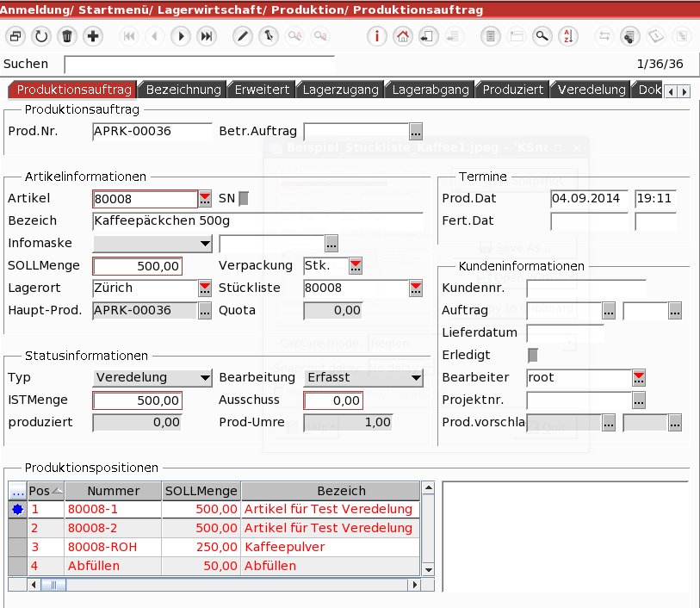Go to previous record arrow icon
This screenshot has height=608, width=700.
[x=155, y=36]
